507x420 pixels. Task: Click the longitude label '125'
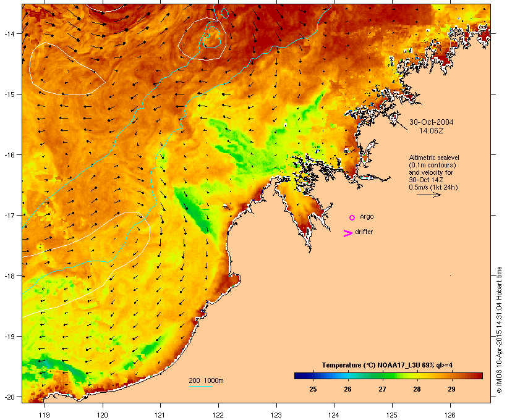pyautogui.click(x=392, y=415)
